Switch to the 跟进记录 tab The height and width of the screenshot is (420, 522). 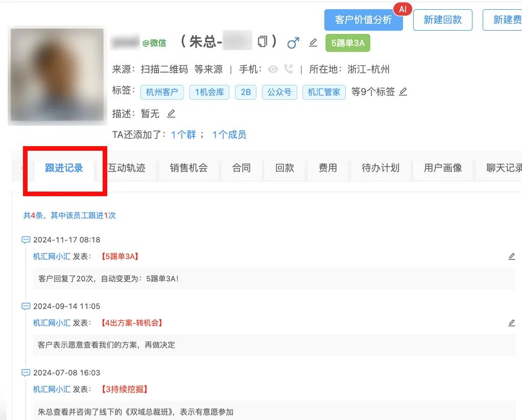click(64, 168)
